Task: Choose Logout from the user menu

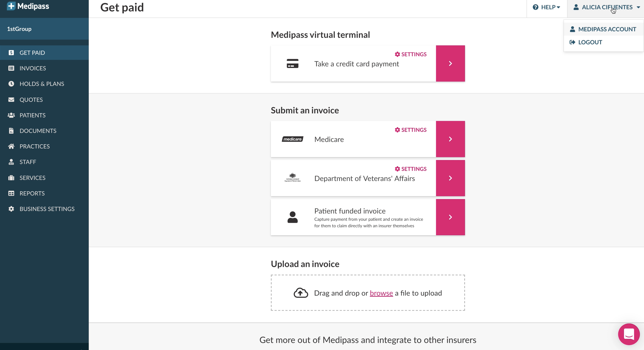Action: point(590,42)
